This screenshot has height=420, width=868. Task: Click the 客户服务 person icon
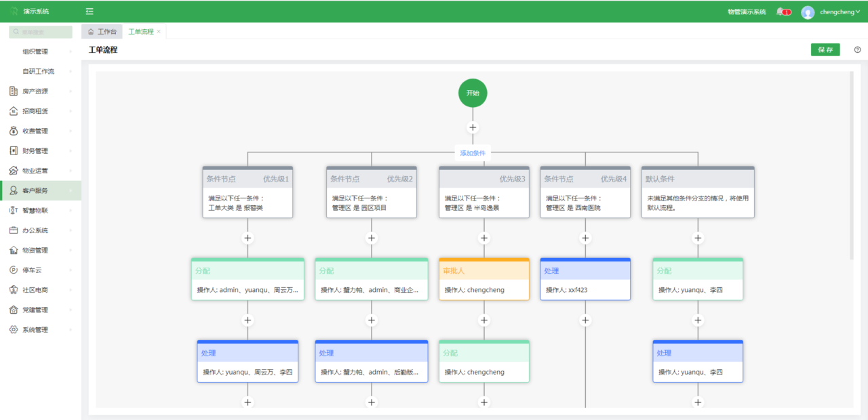point(14,190)
